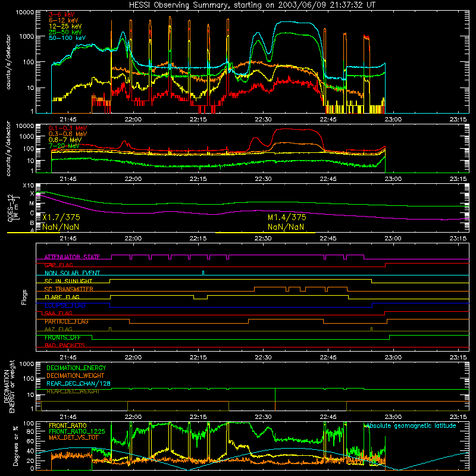Image resolution: width=476 pixels, height=476 pixels.
Task: Click the X1.7/375 flare annotation
Action: pos(61,217)
